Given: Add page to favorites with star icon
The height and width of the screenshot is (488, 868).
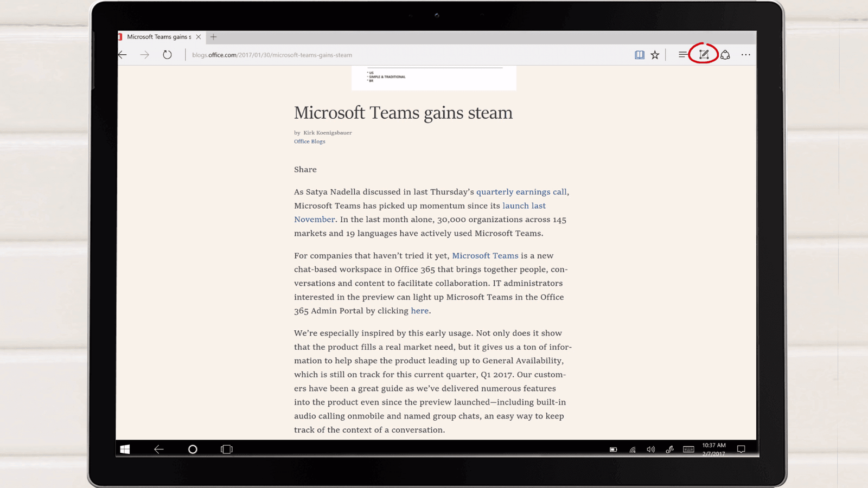Looking at the screenshot, I should (655, 55).
